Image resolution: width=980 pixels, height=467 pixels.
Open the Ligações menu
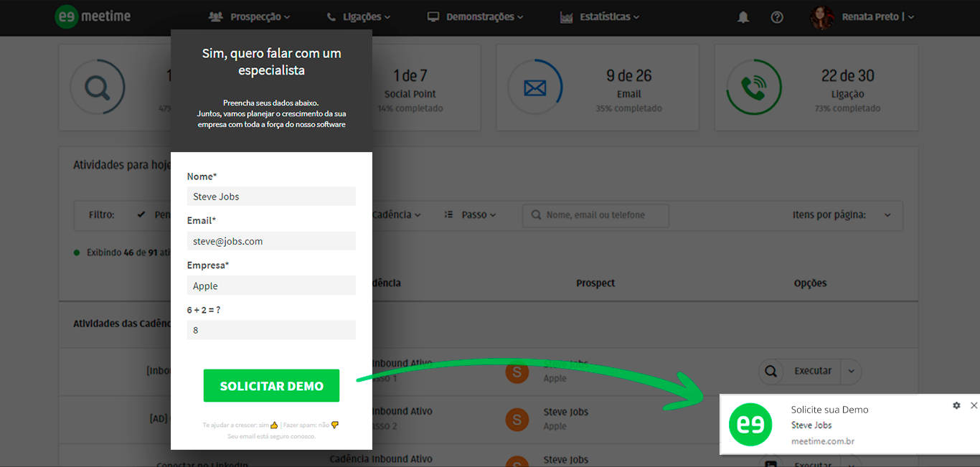(x=358, y=17)
